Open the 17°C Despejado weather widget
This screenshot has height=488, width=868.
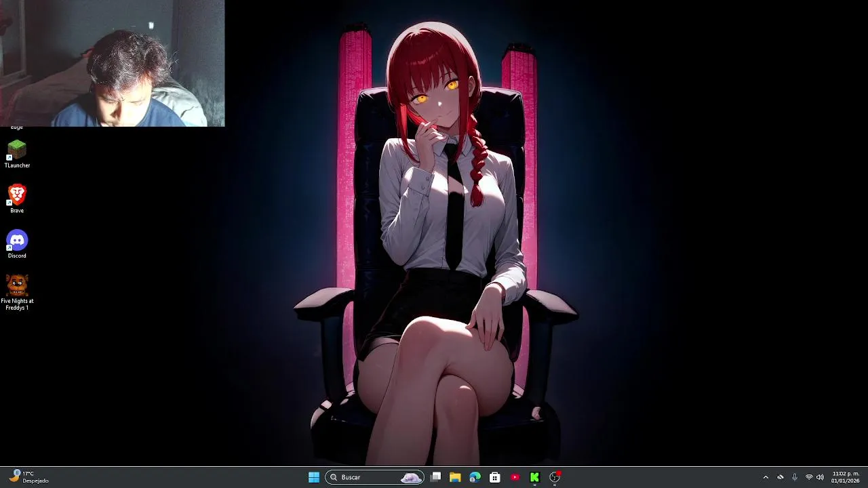tap(29, 477)
